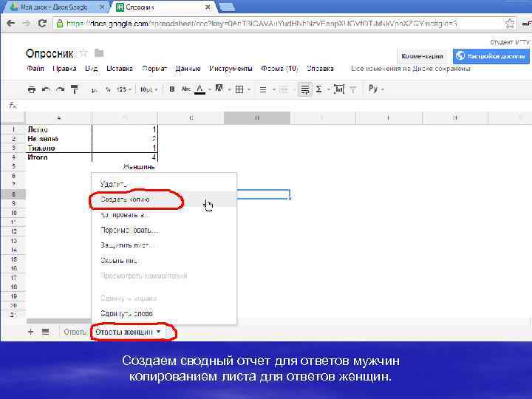Open the 123 number formats dropdown
532x399 pixels.
tap(123, 89)
